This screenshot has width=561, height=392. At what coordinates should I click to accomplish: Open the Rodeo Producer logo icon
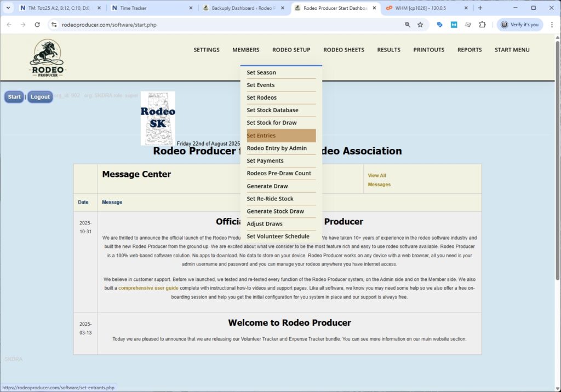pyautogui.click(x=47, y=57)
